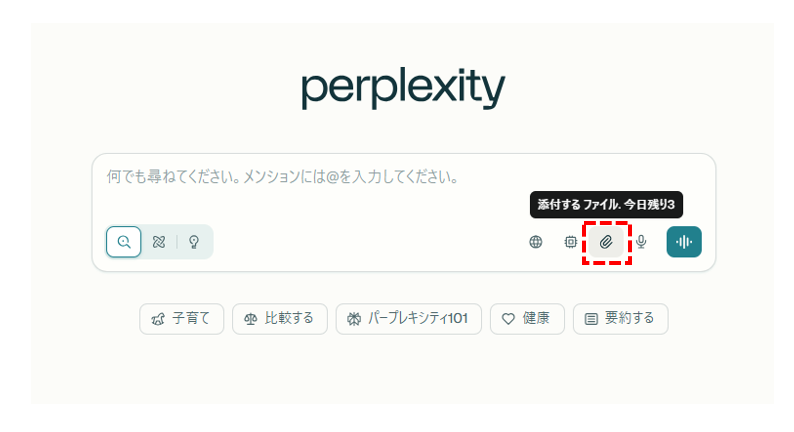Select the magnifier Search mode toggle

[x=124, y=242]
